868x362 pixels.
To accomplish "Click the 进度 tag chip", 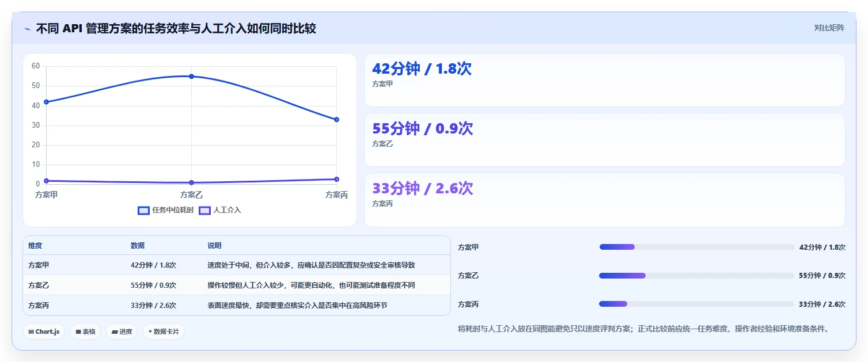I will click(x=122, y=331).
